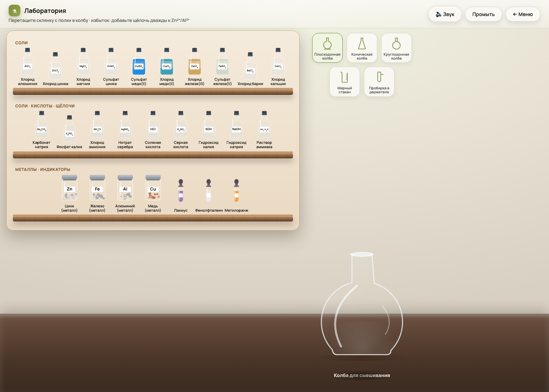Select the ammonia solution bottle
This screenshot has width=549, height=392.
tap(264, 125)
